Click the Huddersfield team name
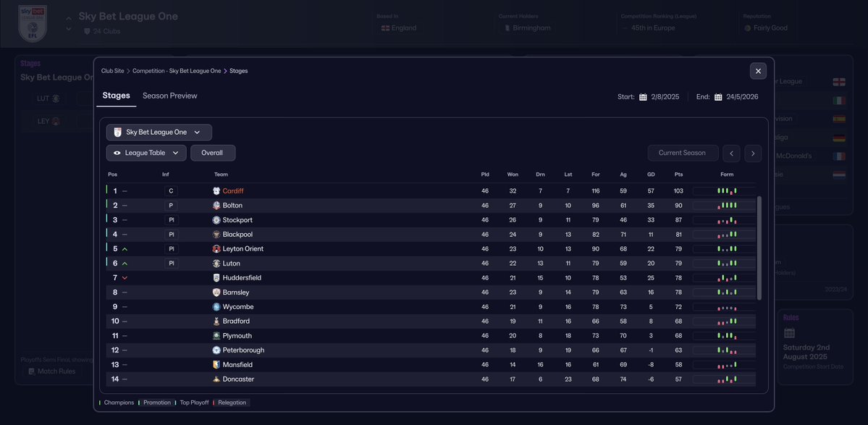This screenshot has width=868, height=425. (x=242, y=278)
